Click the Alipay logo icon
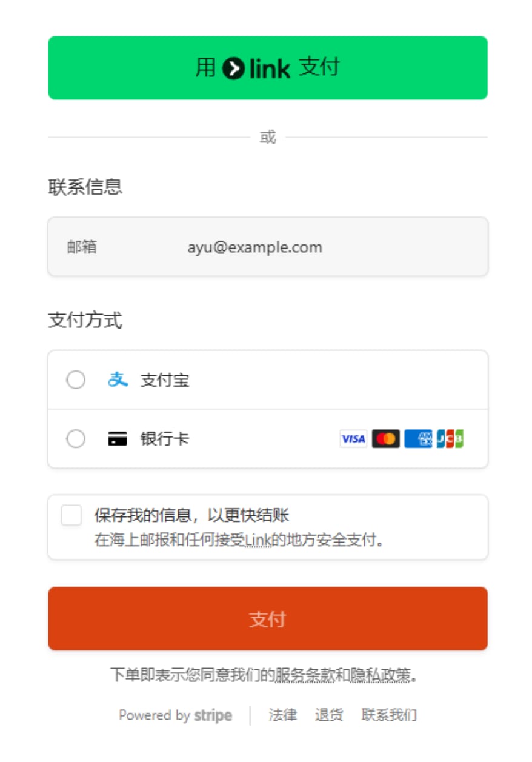The height and width of the screenshot is (762, 532). pyautogui.click(x=118, y=380)
